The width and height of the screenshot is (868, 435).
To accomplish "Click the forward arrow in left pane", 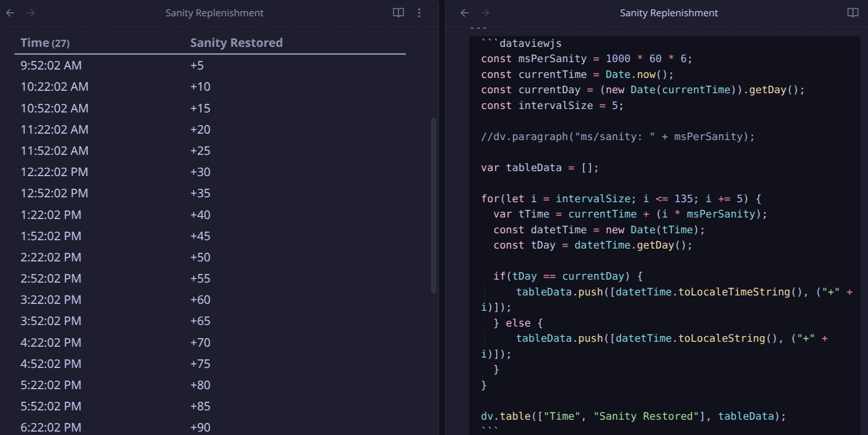I will tap(31, 13).
